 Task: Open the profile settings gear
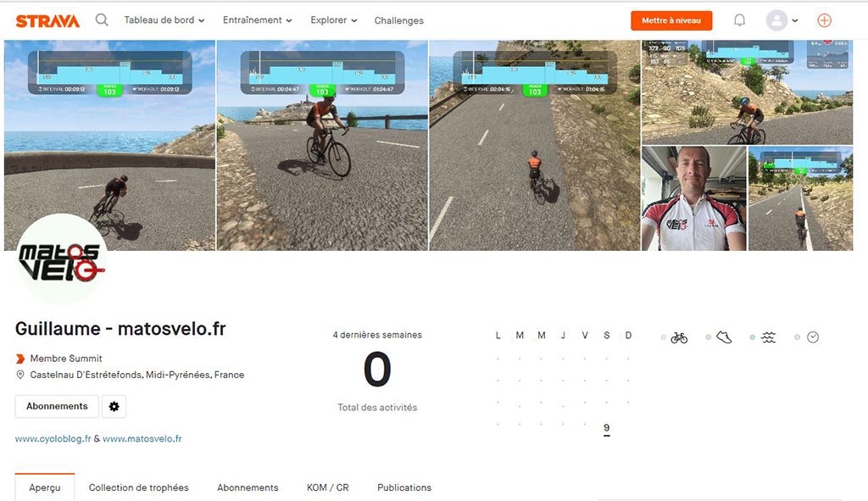coord(114,406)
